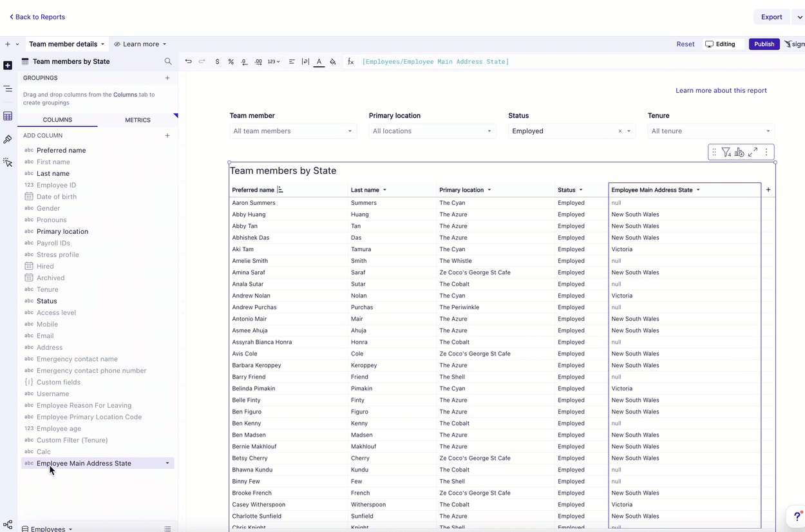Open the Learn more page tab
The image size is (805, 532).
point(140,44)
